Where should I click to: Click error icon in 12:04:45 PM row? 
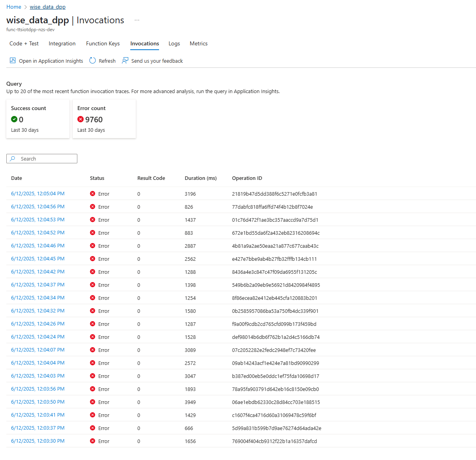(92, 259)
